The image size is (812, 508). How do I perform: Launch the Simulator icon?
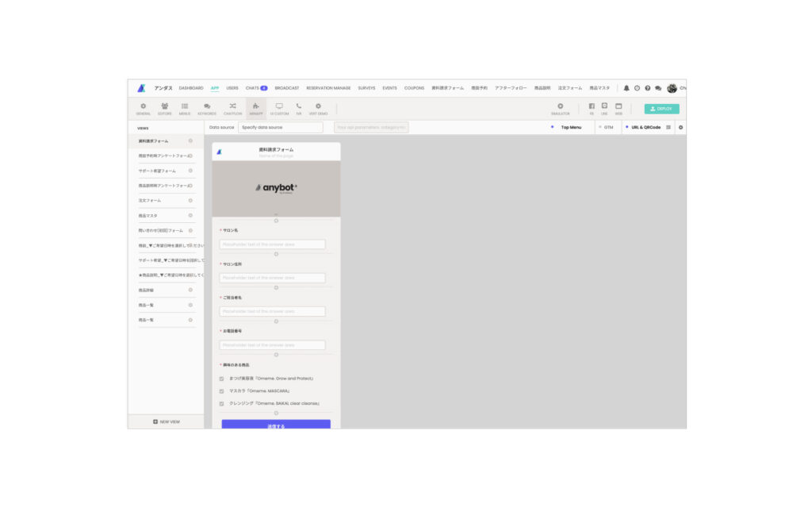560,107
